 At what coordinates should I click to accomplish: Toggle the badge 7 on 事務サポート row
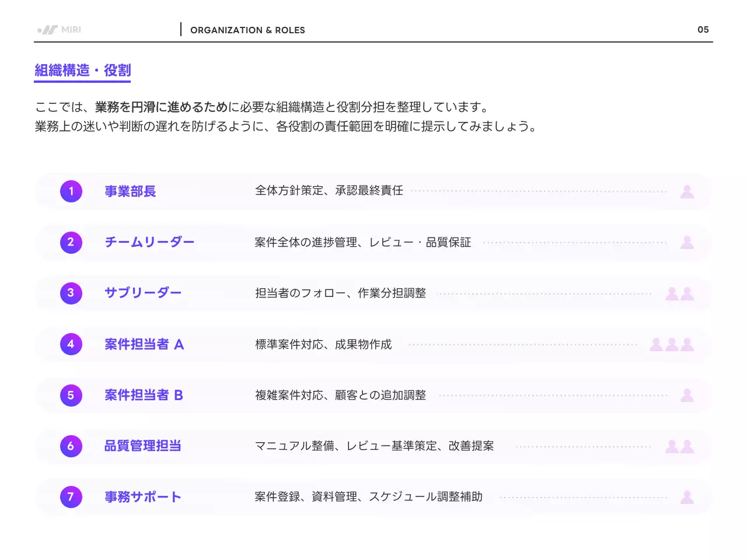click(71, 497)
